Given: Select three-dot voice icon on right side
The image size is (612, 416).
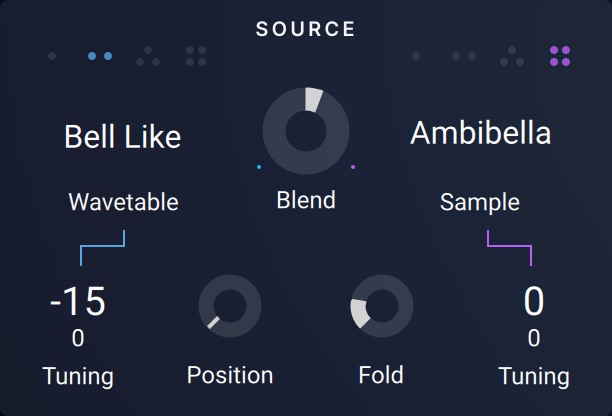Looking at the screenshot, I should coord(511,56).
